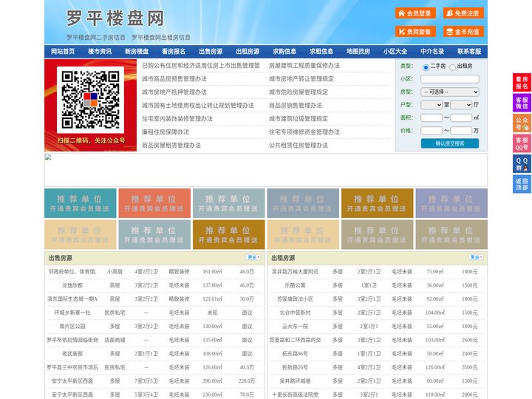The height and width of the screenshot is (399, 532).
Task: Click the 看房报名 floating sidebar icon
Action: [x=522, y=83]
